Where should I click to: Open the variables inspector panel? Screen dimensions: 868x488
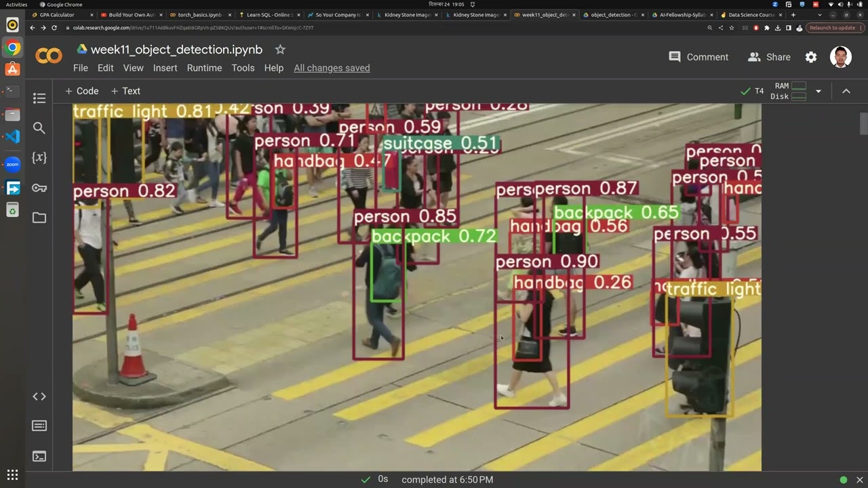pyautogui.click(x=39, y=158)
